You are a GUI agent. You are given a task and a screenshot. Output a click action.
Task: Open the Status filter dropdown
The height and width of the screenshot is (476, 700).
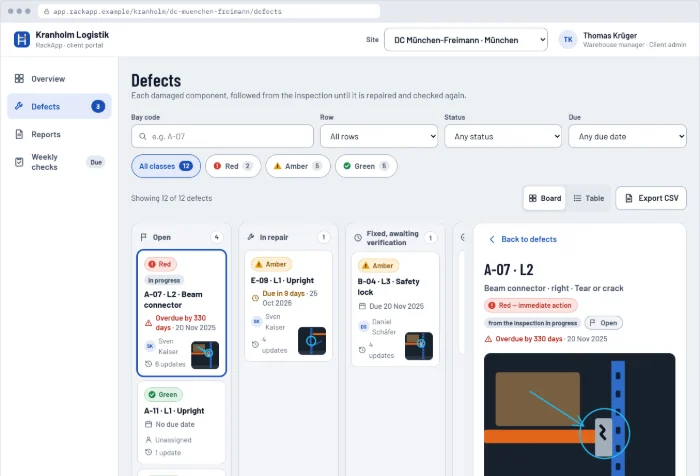[x=503, y=136]
